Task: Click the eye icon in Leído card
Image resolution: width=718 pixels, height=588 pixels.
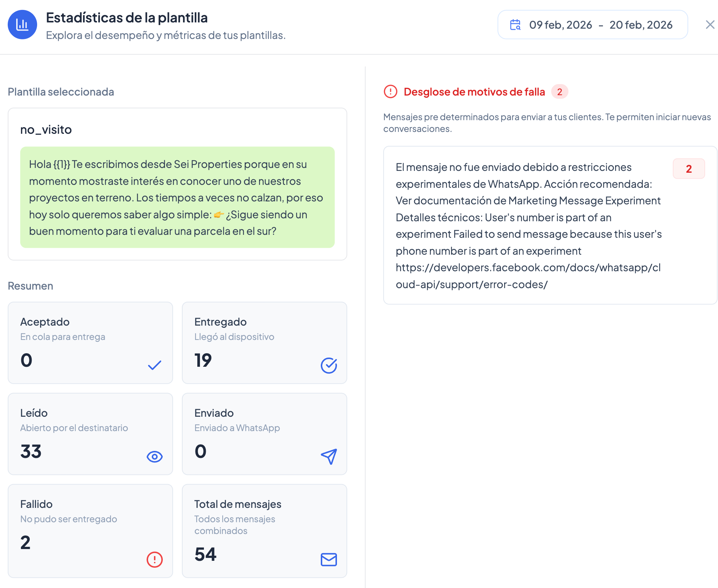Action: point(155,456)
